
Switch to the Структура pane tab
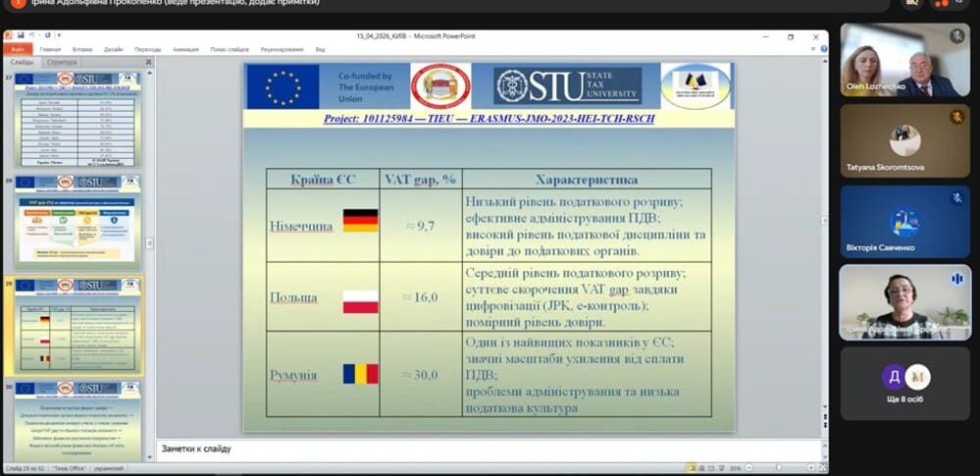[x=62, y=62]
